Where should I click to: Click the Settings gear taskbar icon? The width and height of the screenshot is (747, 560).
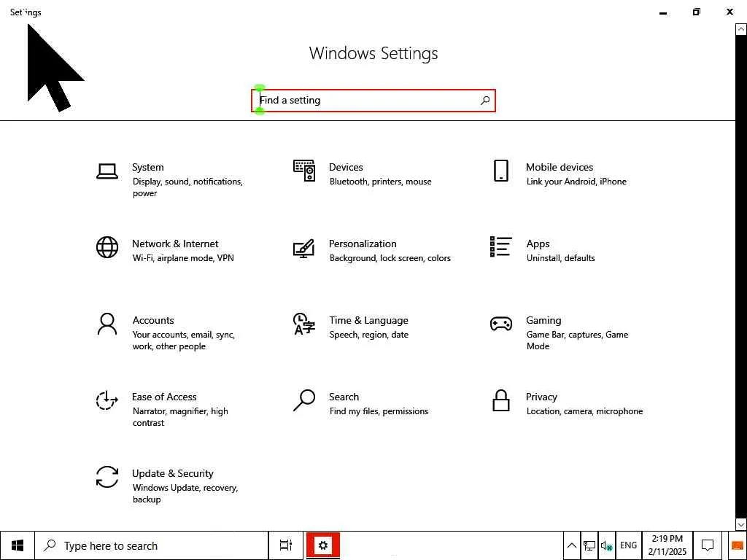(323, 545)
